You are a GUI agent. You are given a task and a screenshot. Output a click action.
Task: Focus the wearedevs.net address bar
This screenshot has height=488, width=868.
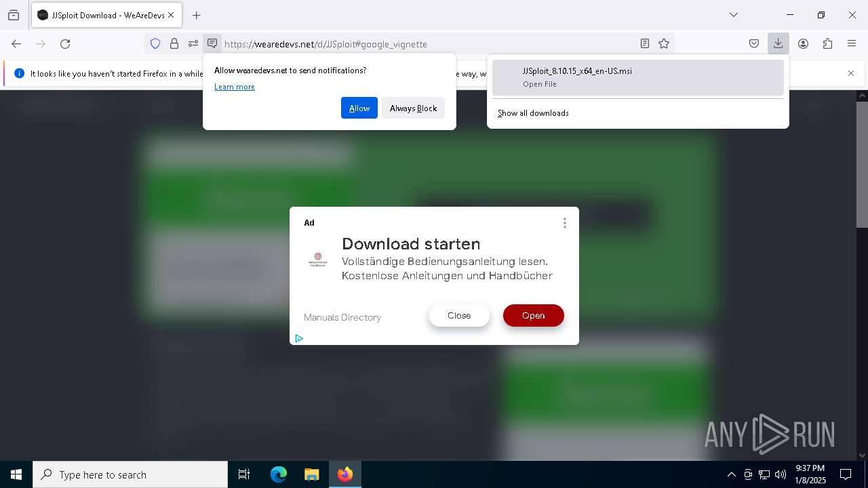(427, 44)
